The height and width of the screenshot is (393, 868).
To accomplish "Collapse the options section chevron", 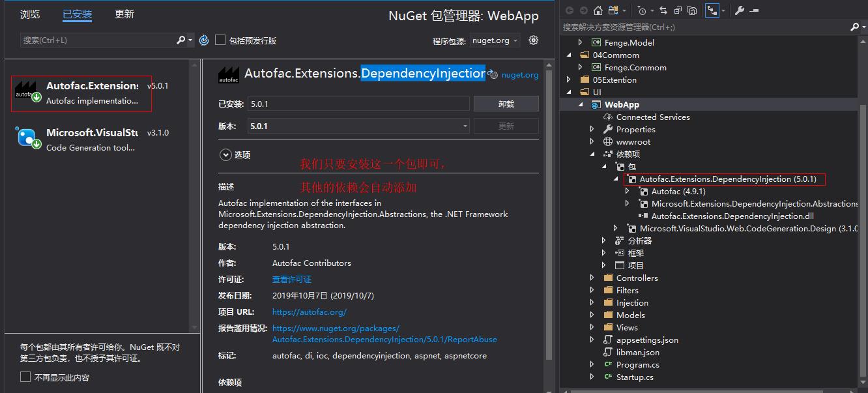I will pyautogui.click(x=225, y=155).
